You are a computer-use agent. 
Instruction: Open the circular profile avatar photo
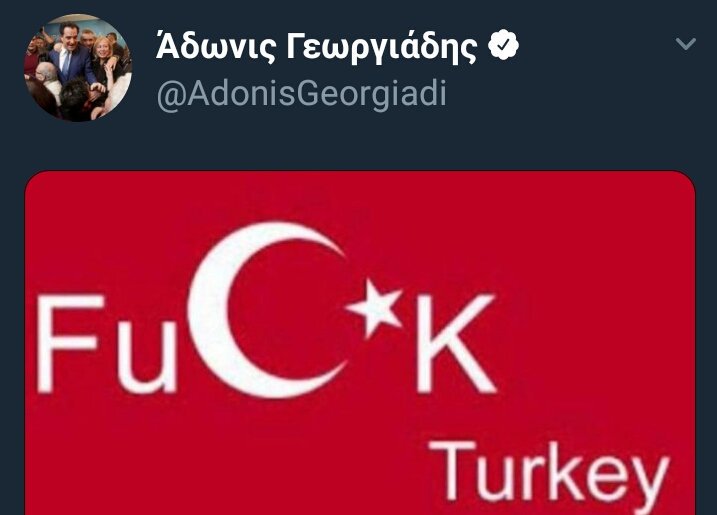pyautogui.click(x=78, y=68)
